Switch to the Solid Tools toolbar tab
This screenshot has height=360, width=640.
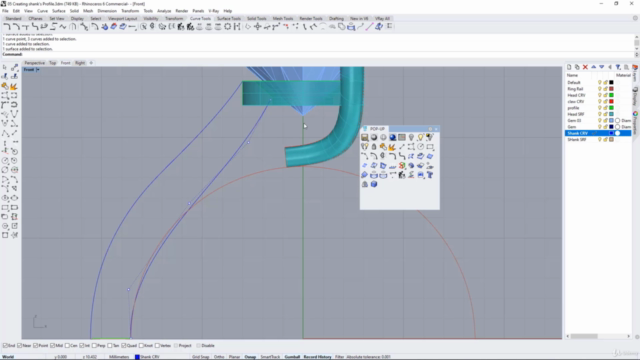256,19
